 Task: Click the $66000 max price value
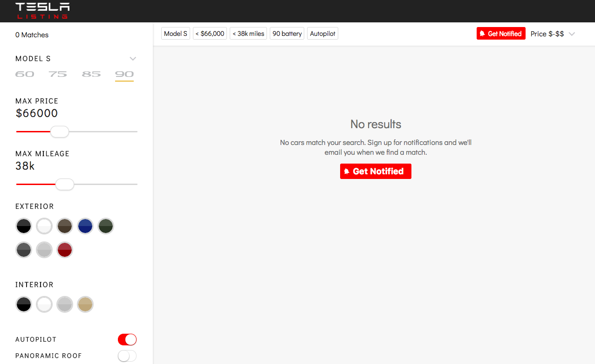(37, 113)
